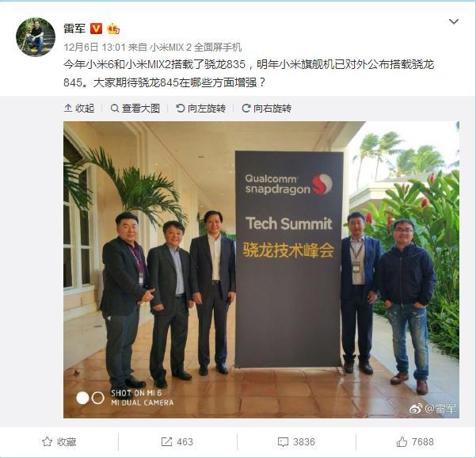Open the 雷军 username link
Screen dimensions: 476x458
(74, 29)
